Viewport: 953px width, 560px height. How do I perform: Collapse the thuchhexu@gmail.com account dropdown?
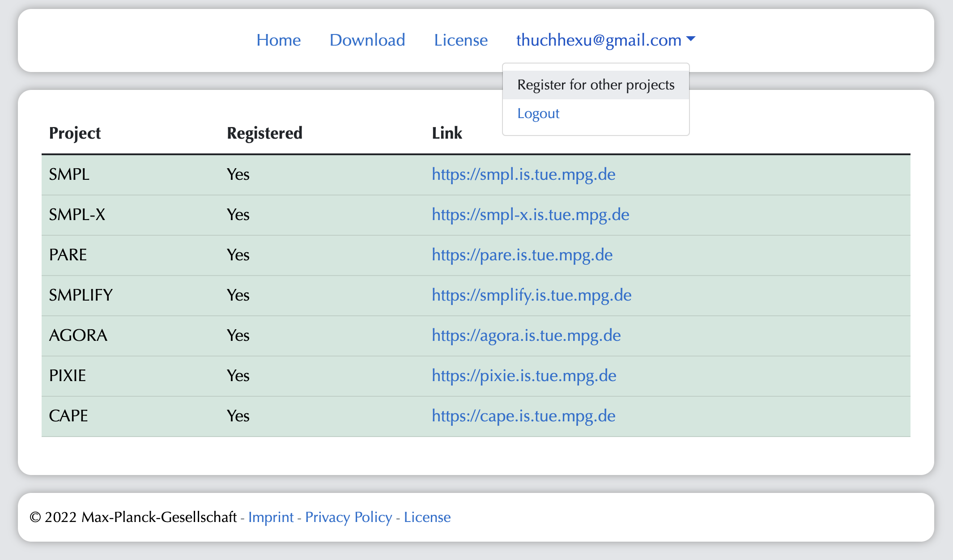(598, 40)
